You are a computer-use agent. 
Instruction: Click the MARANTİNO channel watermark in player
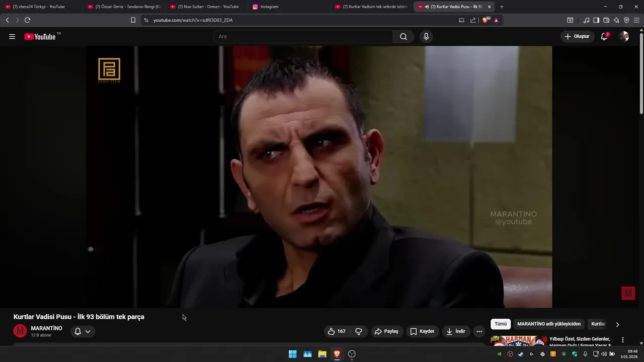(x=628, y=293)
